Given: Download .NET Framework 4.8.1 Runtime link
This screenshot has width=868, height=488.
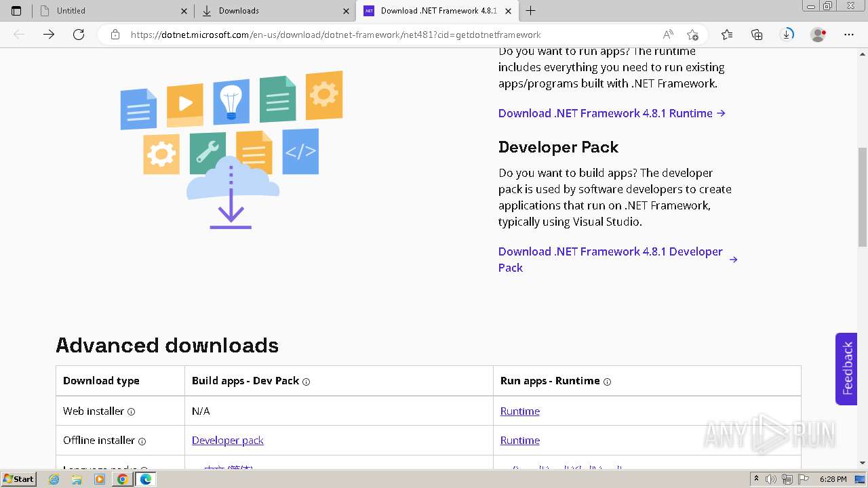Looking at the screenshot, I should coord(612,113).
